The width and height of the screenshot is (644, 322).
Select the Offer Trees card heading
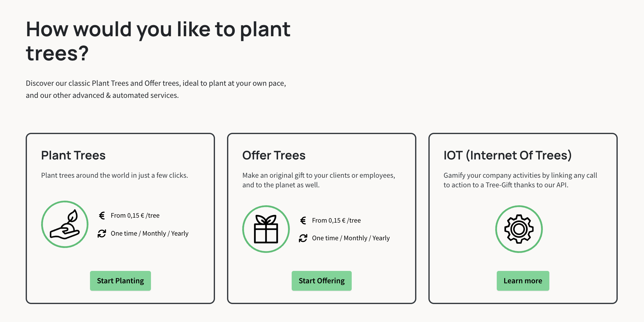274,155
